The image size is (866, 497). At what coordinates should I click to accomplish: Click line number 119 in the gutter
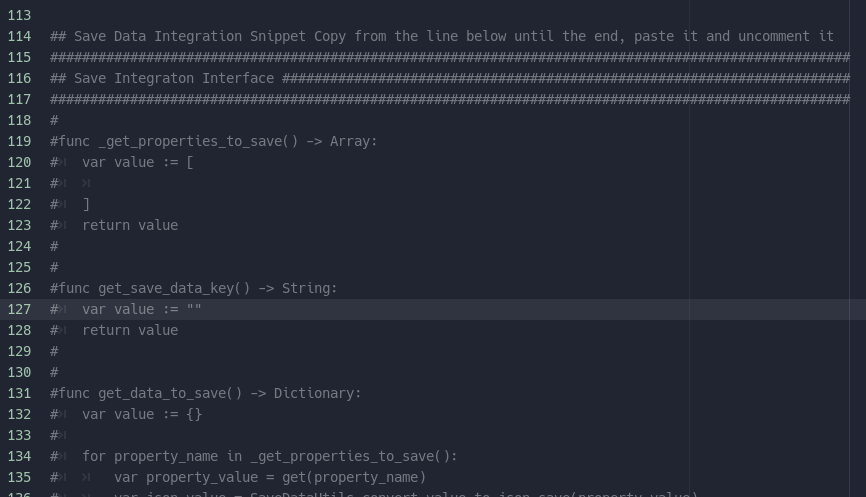pos(19,141)
